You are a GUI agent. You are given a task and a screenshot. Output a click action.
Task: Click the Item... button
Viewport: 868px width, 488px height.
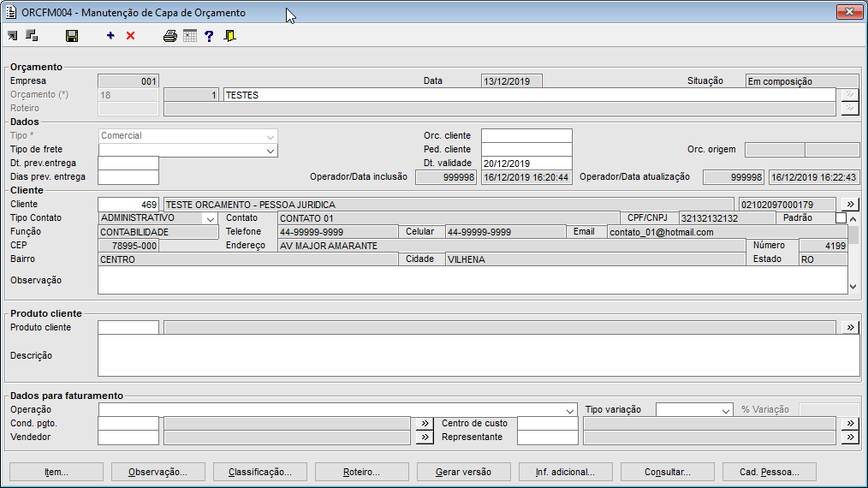tap(56, 472)
